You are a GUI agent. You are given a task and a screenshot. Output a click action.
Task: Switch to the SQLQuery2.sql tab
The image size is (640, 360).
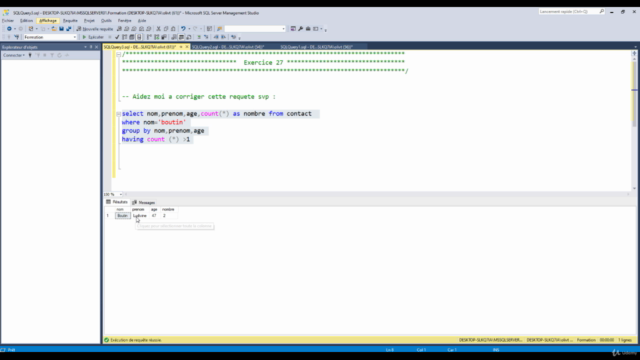pos(228,47)
